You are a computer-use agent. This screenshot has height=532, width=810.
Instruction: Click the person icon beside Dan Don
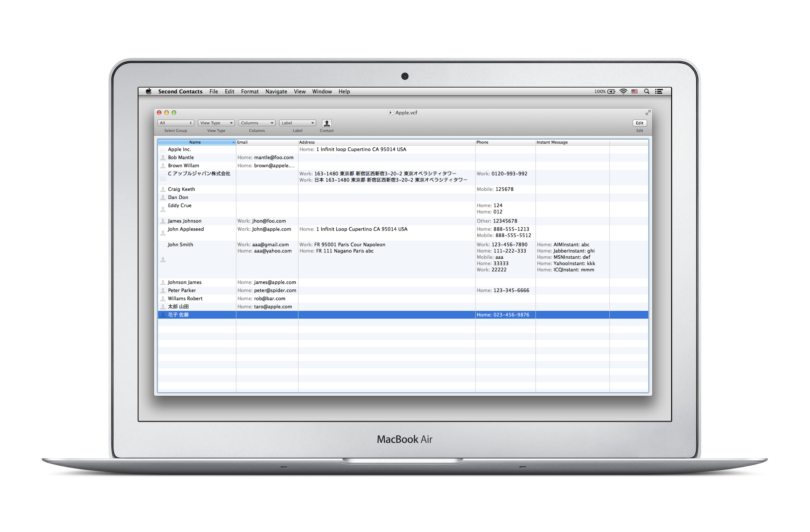click(x=163, y=197)
